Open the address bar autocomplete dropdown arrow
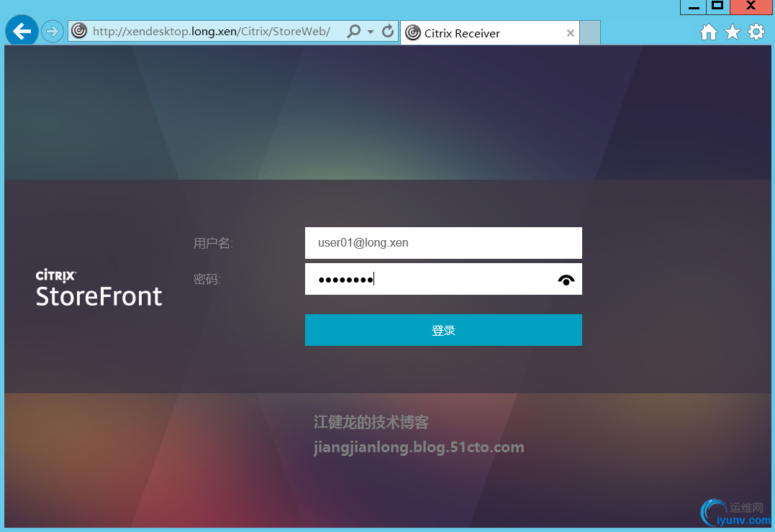Viewport: 775px width, 532px height. tap(371, 32)
